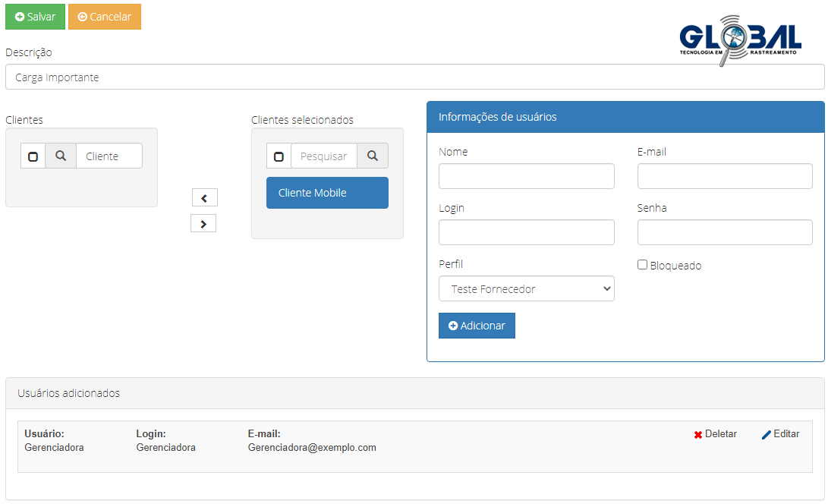Edit the Gerenciadora user entry
Image resolution: width=828 pixels, height=504 pixels.
click(780, 434)
